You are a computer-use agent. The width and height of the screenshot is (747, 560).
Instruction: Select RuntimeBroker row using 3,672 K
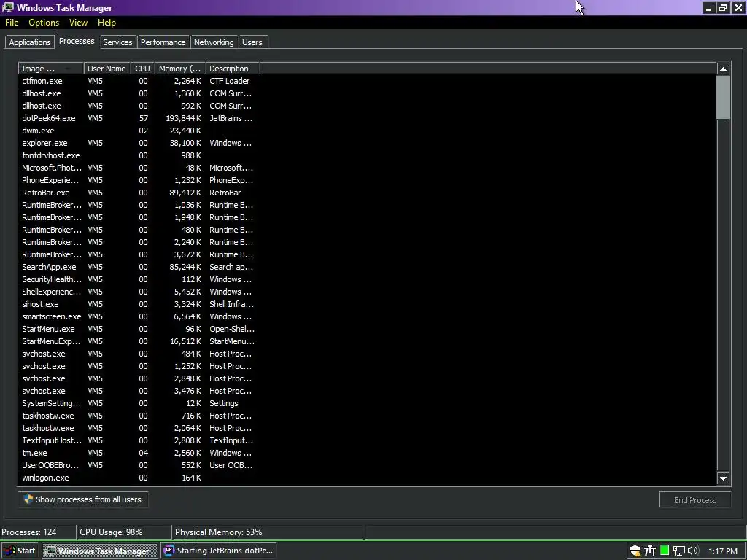click(138, 254)
